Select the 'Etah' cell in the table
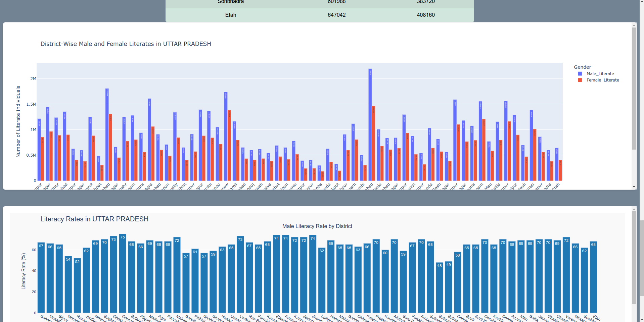The image size is (644, 322). 231,15
